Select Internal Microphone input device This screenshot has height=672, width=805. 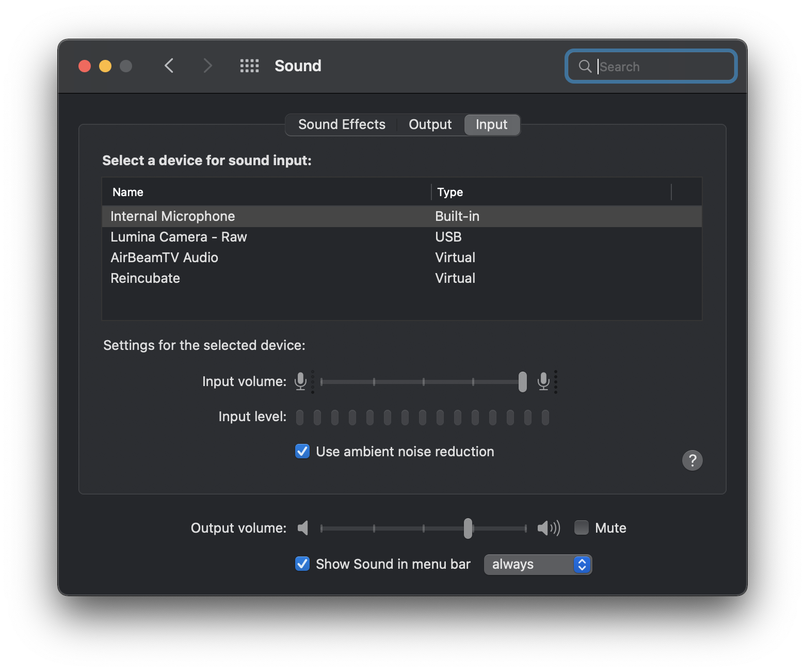coord(402,216)
